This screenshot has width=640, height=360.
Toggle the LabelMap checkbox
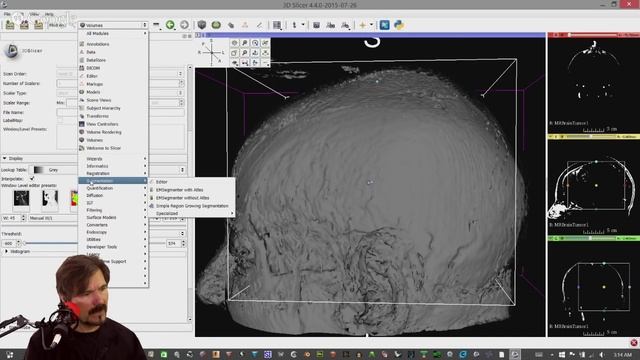(60, 121)
